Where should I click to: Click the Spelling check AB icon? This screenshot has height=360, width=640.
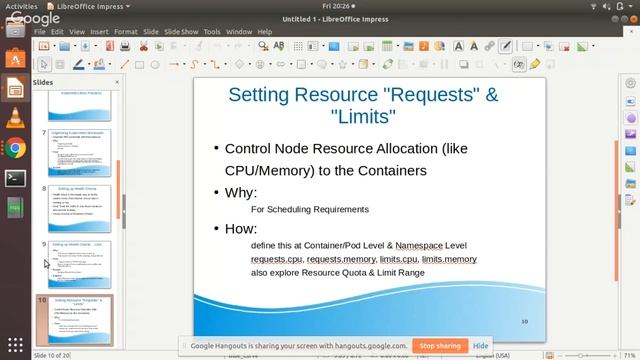pos(279,46)
